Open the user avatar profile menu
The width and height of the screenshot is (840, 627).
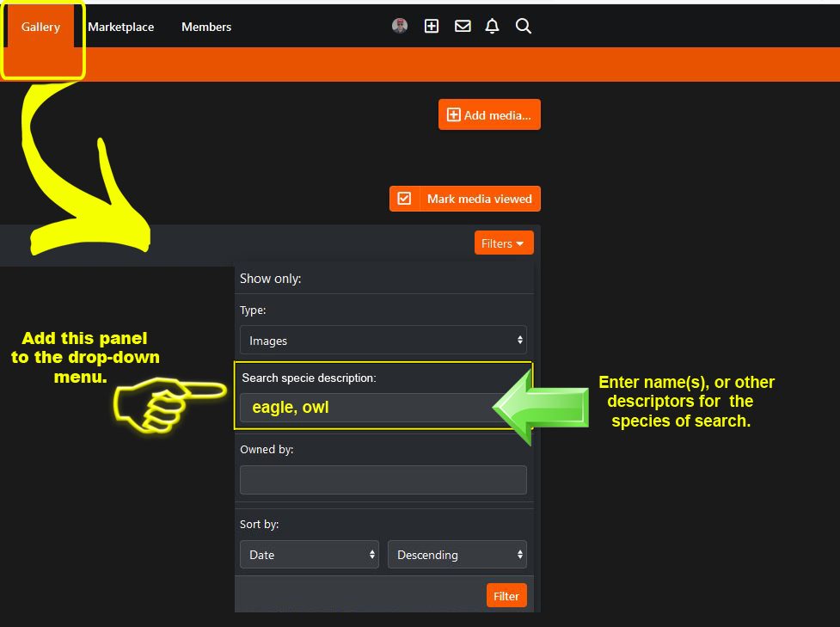point(400,26)
